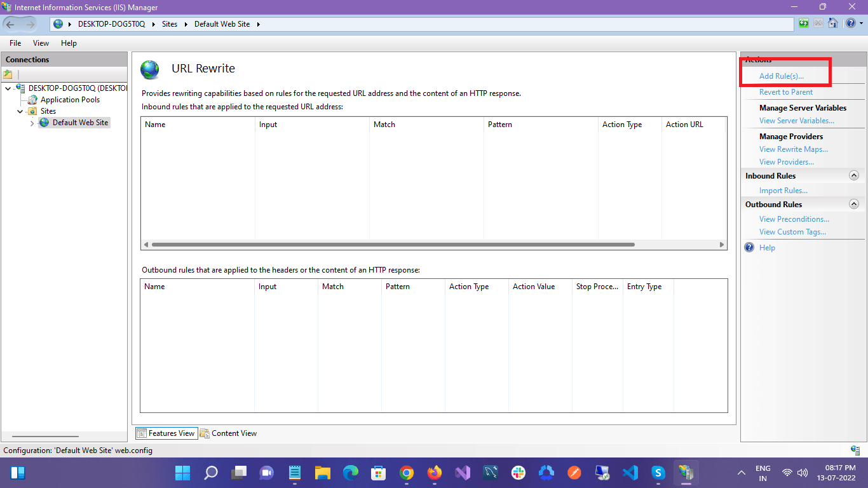Click the Application Pools icon in tree
The height and width of the screenshot is (488, 868).
(32, 100)
